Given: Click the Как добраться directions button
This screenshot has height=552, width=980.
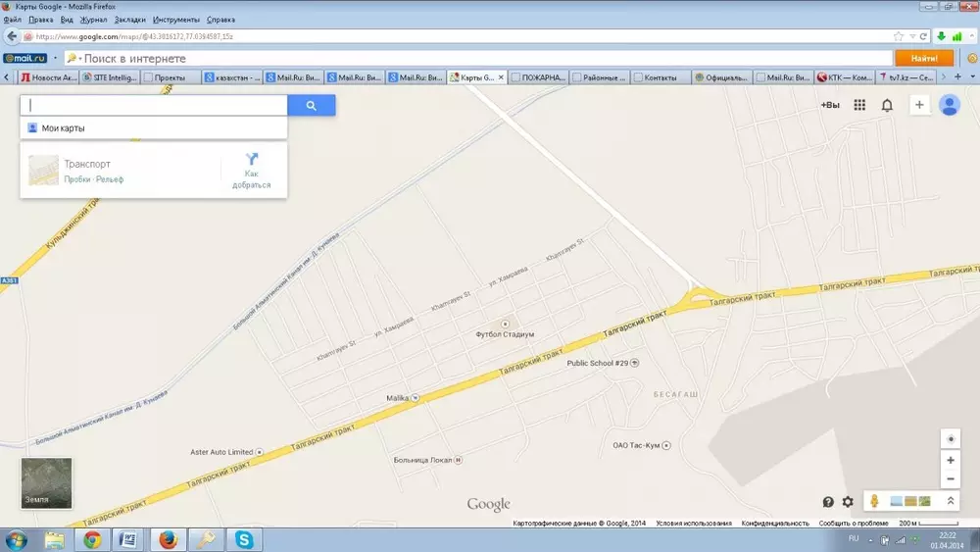Looking at the screenshot, I should tap(251, 171).
